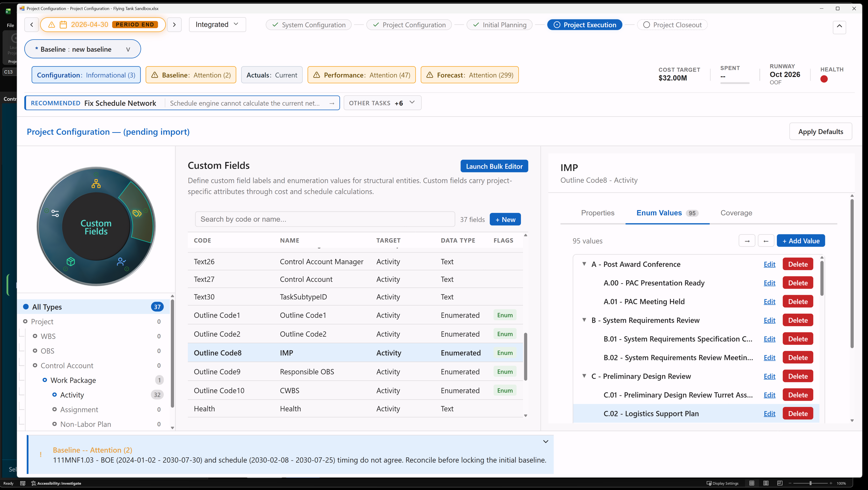Click the custom fields table scrollbar thumb
This screenshot has width=868, height=490.
[x=525, y=356]
